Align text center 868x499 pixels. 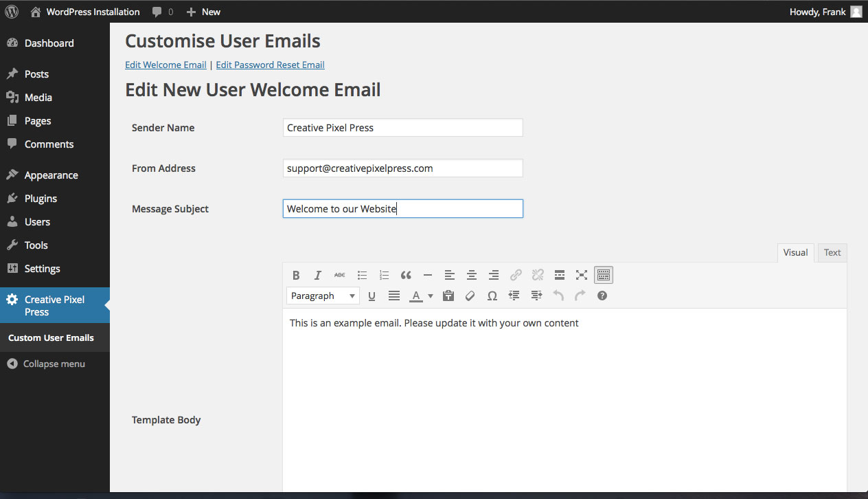pyautogui.click(x=472, y=275)
